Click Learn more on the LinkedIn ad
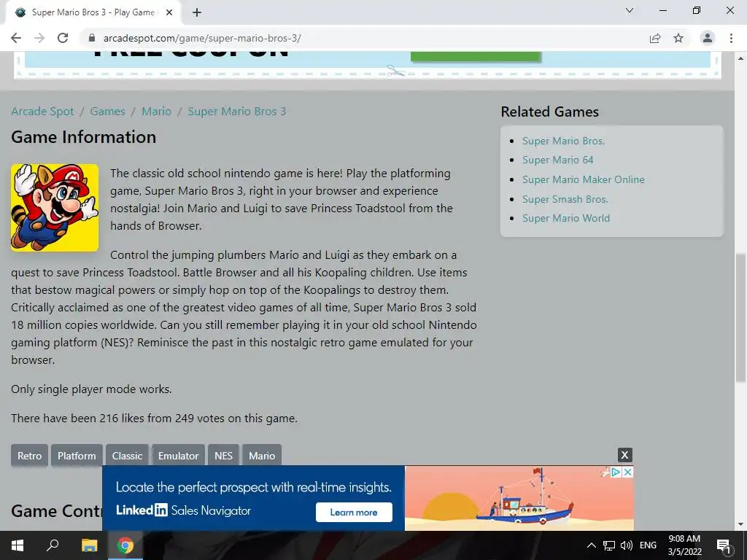The height and width of the screenshot is (560, 747). (354, 513)
